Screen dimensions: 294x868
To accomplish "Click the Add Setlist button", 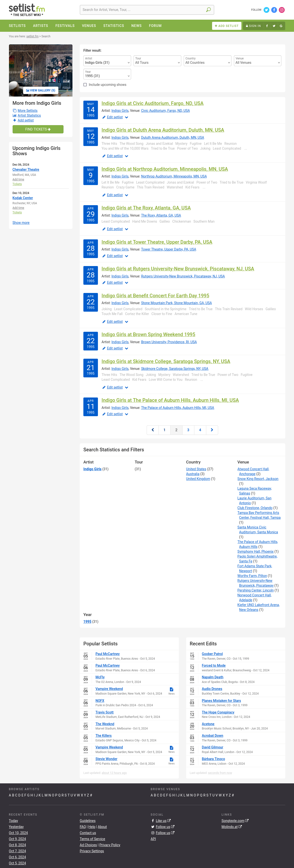I will [x=226, y=26].
